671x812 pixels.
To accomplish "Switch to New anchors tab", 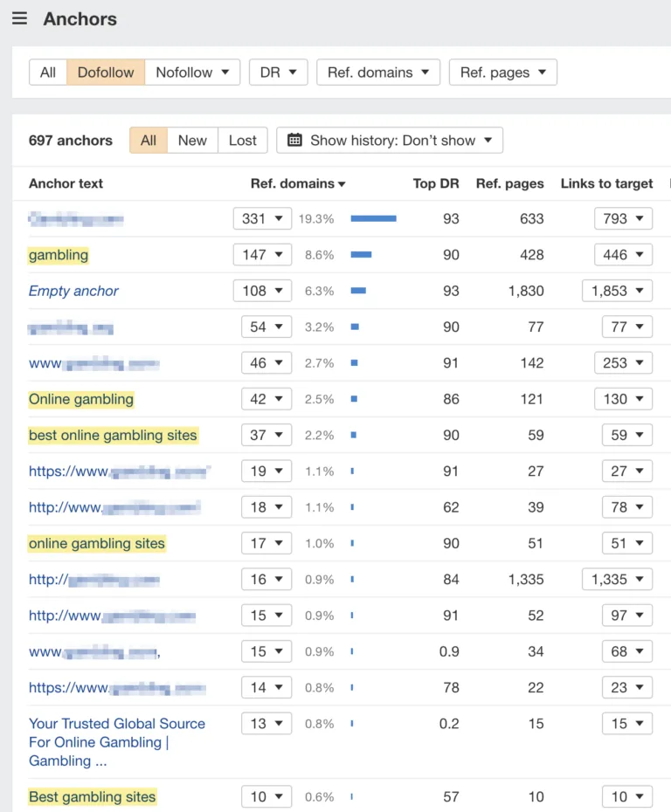I will (x=192, y=141).
